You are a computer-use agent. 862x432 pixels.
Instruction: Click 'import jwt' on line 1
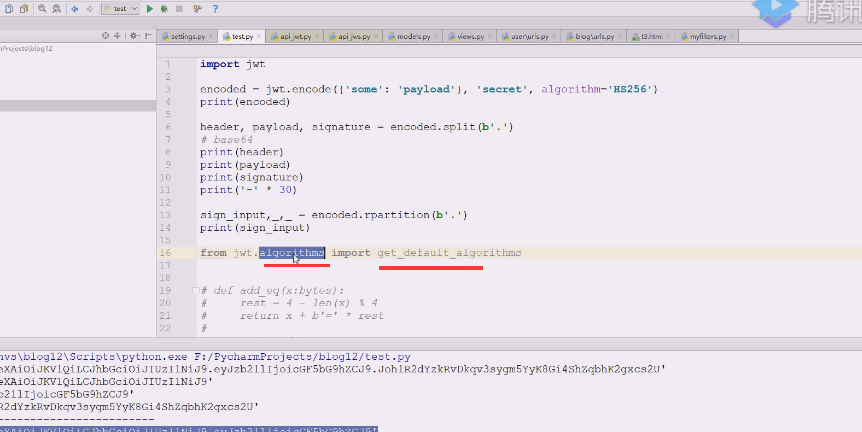tap(233, 64)
